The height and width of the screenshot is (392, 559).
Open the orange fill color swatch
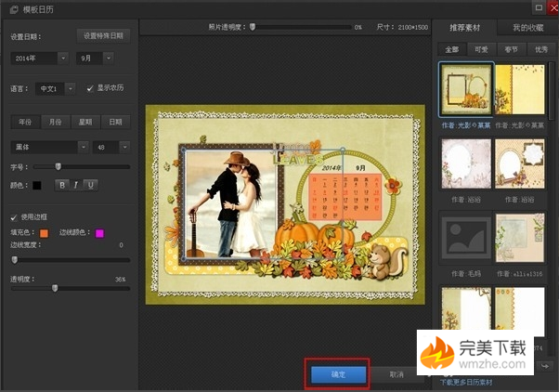pyautogui.click(x=44, y=232)
